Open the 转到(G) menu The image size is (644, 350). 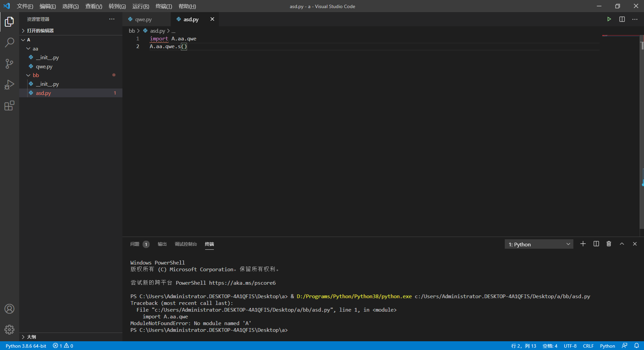click(x=117, y=6)
